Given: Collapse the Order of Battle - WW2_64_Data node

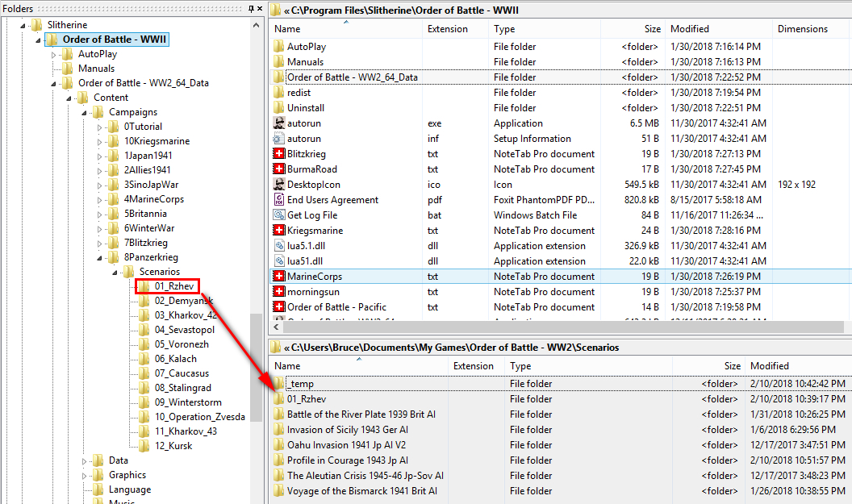Looking at the screenshot, I should click(53, 84).
